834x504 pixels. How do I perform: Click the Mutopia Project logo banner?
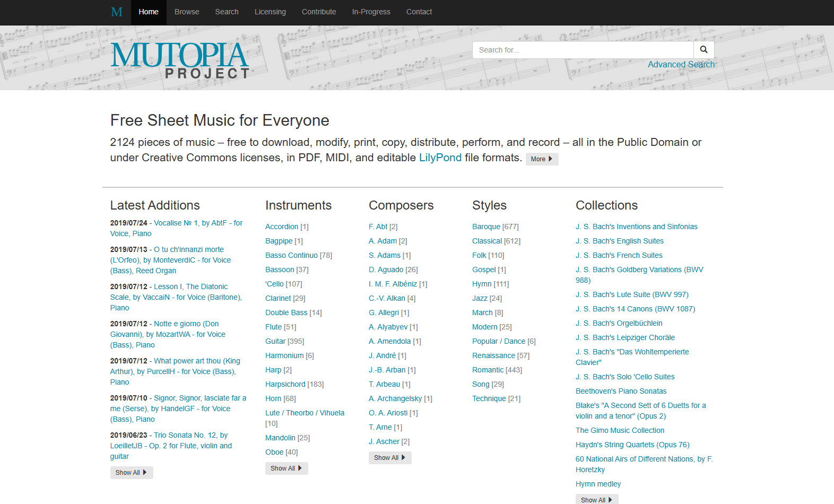(180, 60)
